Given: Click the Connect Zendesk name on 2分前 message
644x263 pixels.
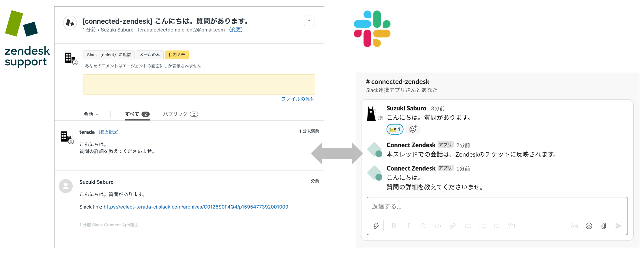Looking at the screenshot, I should click(x=411, y=145).
